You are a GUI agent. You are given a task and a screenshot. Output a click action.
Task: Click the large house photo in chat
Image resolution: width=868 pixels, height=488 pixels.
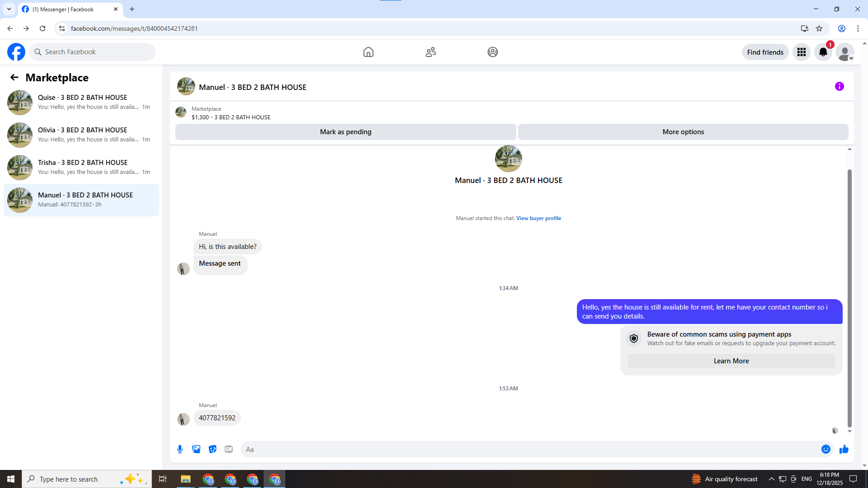coord(509,159)
